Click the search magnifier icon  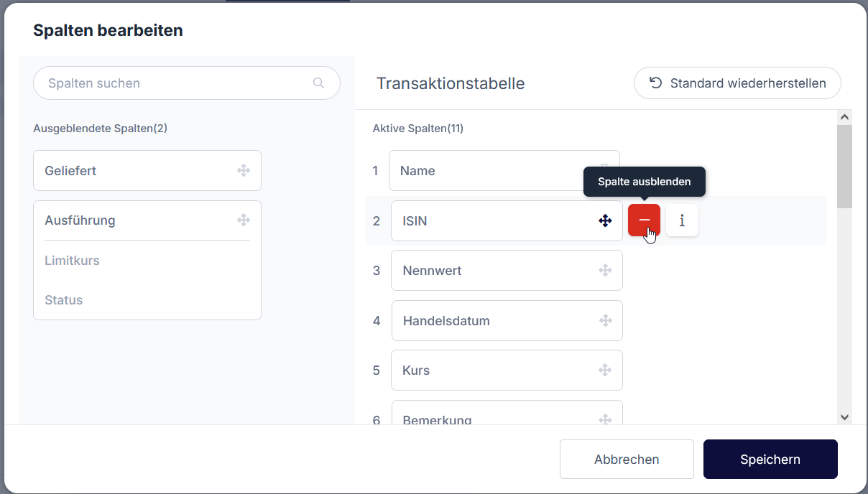319,83
